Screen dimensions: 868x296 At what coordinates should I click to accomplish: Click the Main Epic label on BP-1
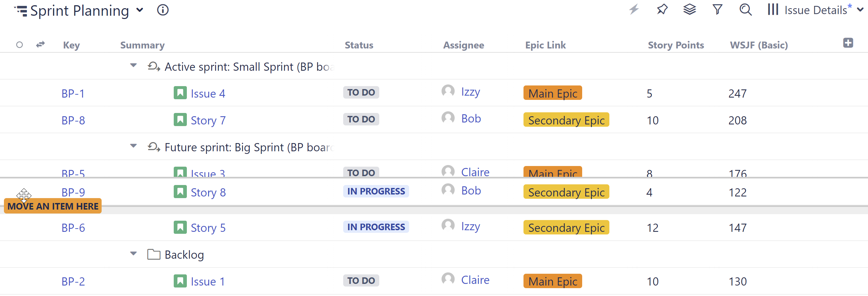pos(552,93)
